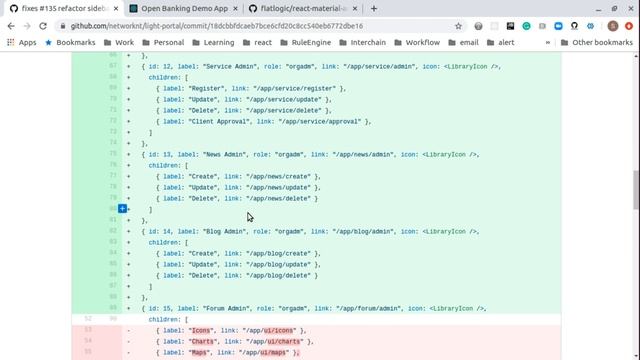The image size is (640, 360).
Task: Open the RuleEngine bookmarks folder
Action: 306,42
